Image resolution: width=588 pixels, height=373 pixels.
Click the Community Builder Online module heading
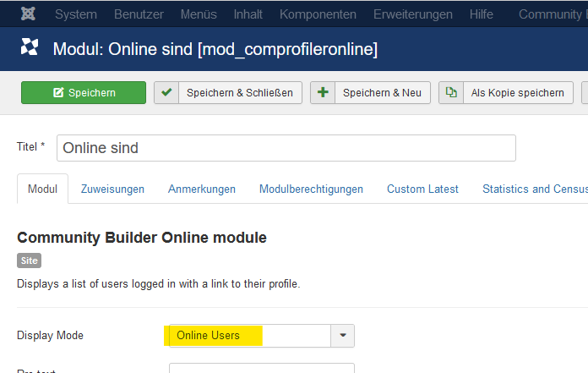[x=142, y=238]
